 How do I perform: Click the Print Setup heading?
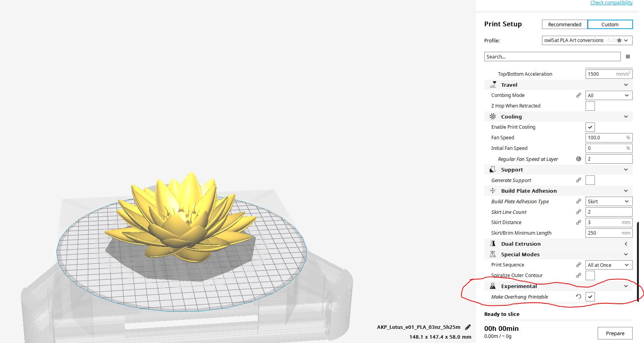(503, 24)
